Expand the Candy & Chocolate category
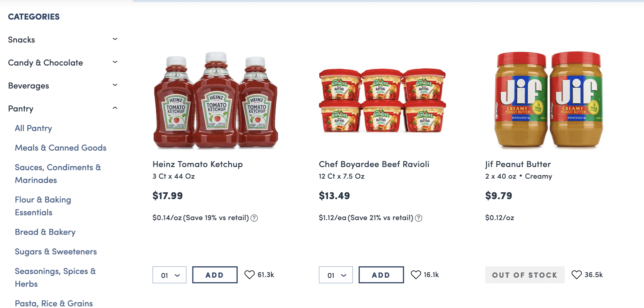Viewport: 644px width, 308px height. [x=115, y=62]
